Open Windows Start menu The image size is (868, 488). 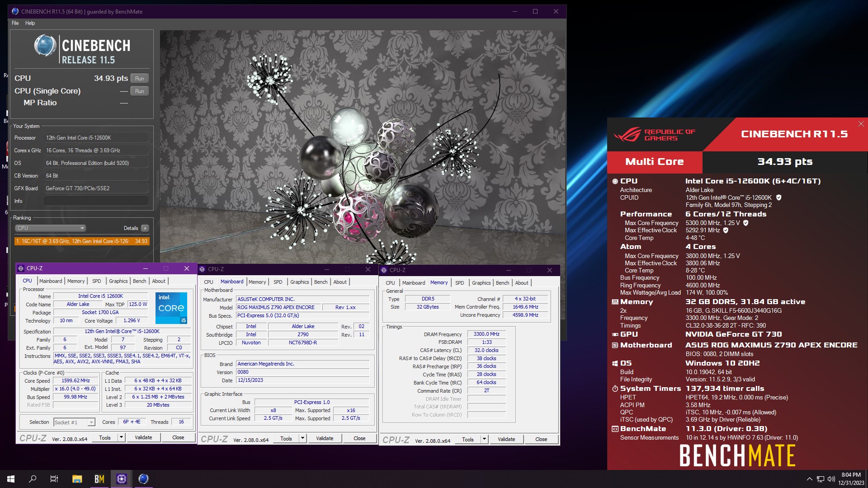click(x=11, y=479)
